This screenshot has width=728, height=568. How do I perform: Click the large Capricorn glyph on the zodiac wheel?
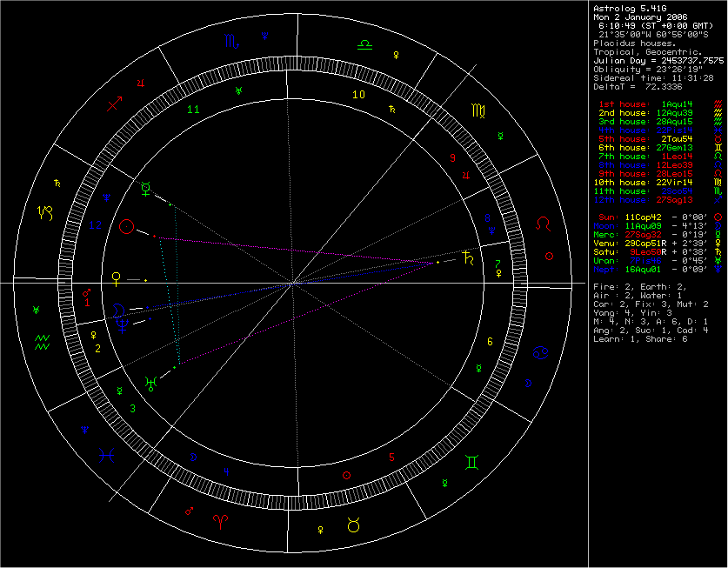pos(45,213)
